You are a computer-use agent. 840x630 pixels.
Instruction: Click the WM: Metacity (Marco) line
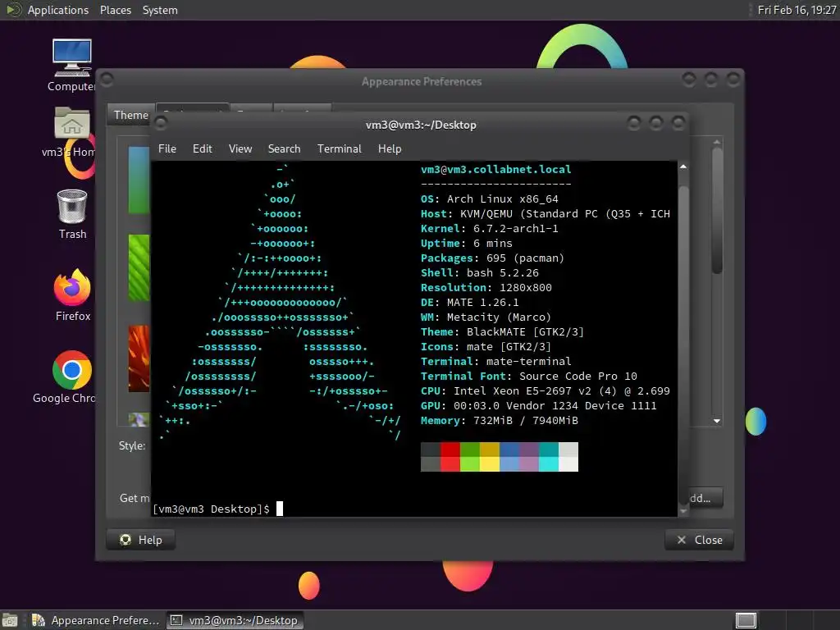coord(486,317)
